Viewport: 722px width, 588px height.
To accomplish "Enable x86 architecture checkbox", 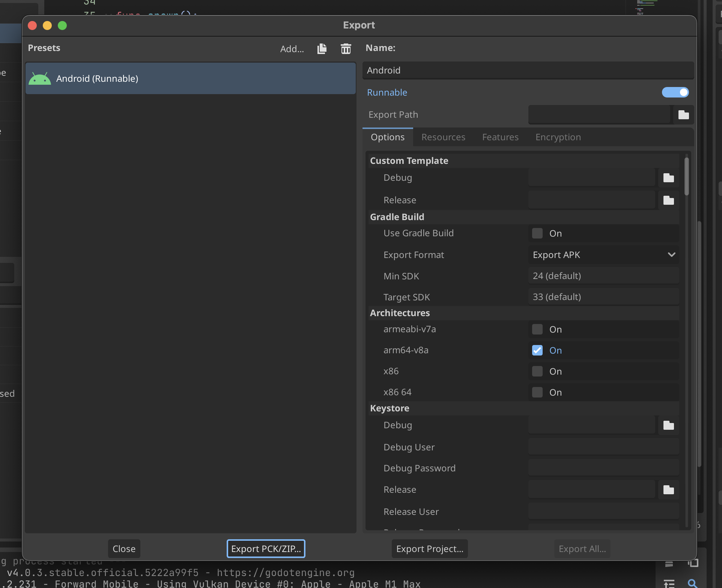I will [537, 371].
